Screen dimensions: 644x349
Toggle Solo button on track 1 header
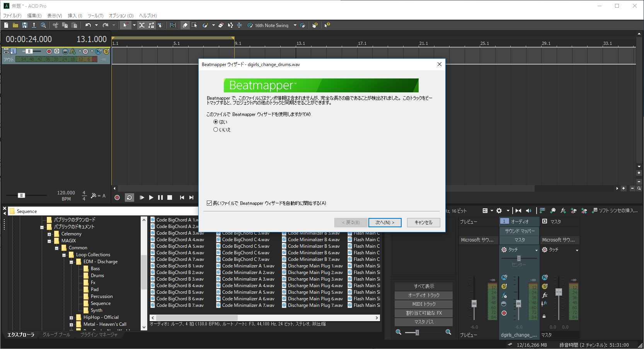[x=106, y=51]
